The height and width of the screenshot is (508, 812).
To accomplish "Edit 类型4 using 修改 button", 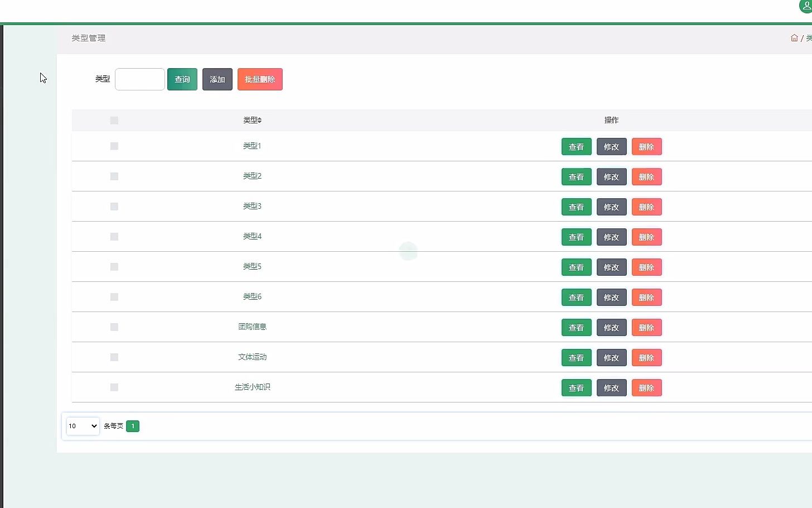I will pos(611,237).
